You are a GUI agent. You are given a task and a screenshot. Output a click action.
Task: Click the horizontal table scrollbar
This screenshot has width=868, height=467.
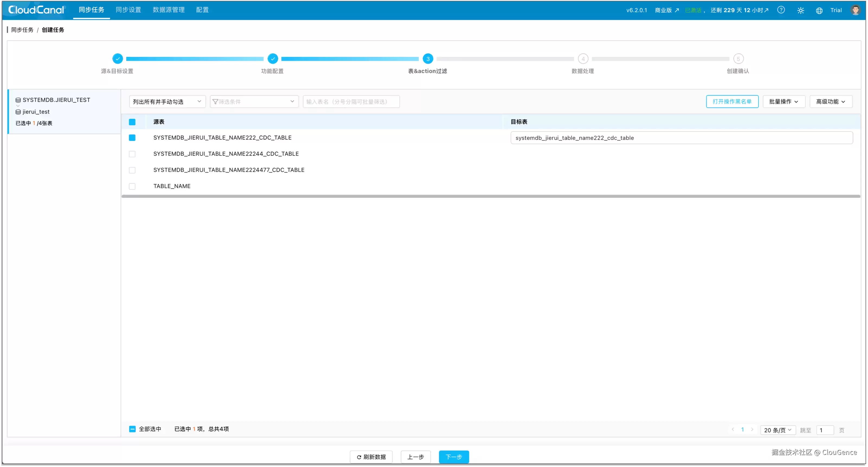[x=491, y=196]
